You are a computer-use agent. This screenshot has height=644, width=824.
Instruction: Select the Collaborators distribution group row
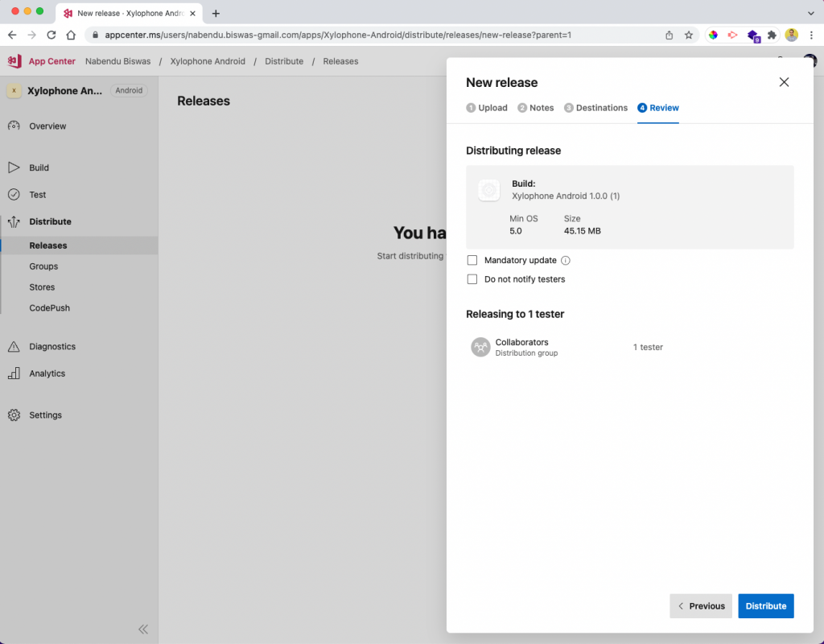tap(629, 347)
